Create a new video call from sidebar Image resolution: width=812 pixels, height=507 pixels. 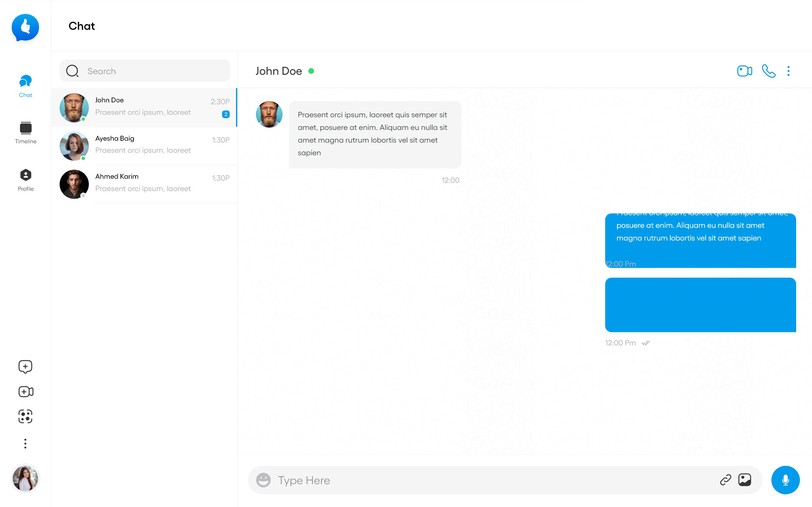pos(25,392)
